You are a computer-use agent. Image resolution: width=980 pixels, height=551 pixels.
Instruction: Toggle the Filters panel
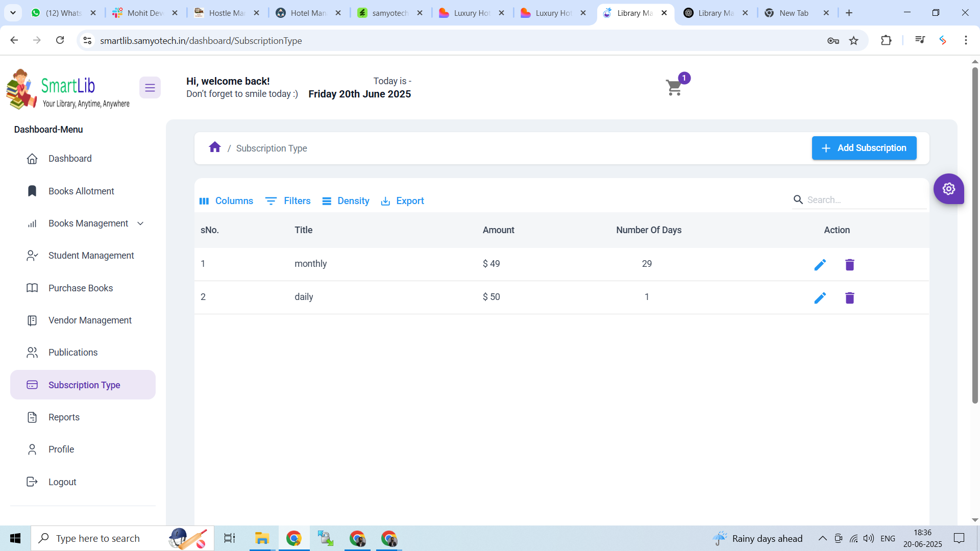288,201
